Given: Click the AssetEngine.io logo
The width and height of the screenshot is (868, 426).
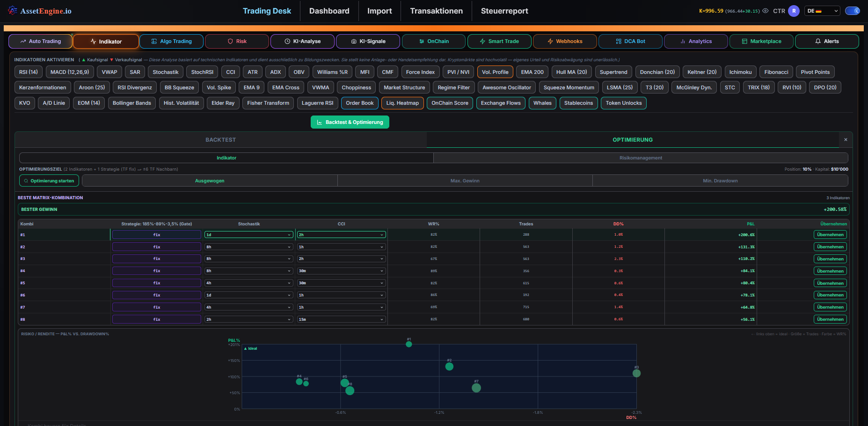Looking at the screenshot, I should coord(40,11).
